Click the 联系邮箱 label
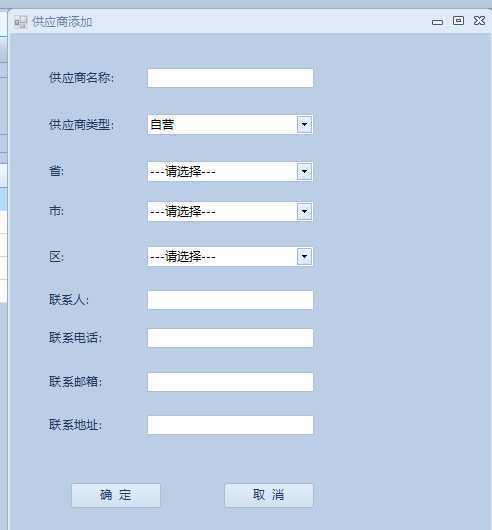The height and width of the screenshot is (530, 492). click(75, 382)
